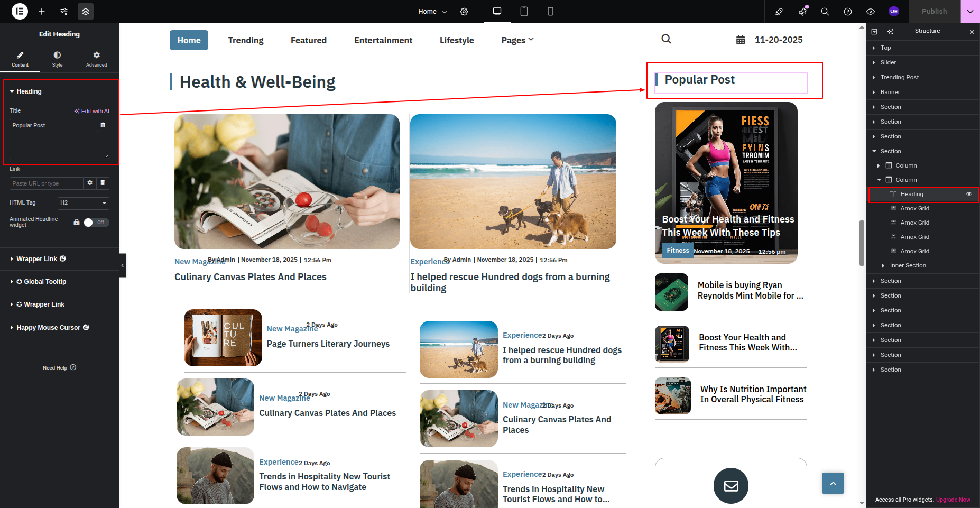980x508 pixels.
Task: Open Site Settings sliders icon
Action: point(64,11)
